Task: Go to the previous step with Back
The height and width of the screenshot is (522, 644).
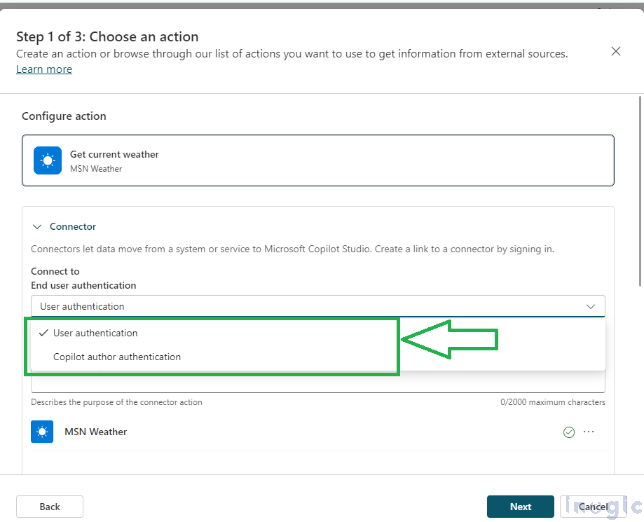Action: click(50, 506)
